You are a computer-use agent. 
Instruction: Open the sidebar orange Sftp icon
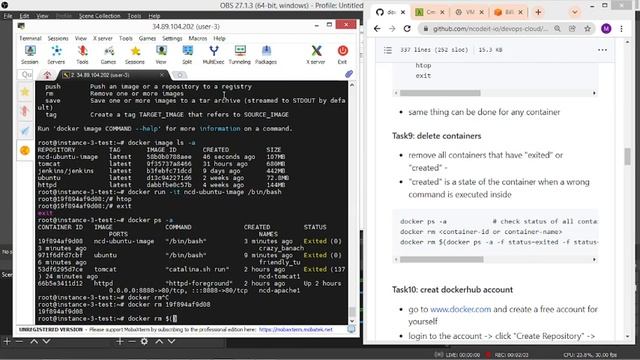(x=25, y=151)
